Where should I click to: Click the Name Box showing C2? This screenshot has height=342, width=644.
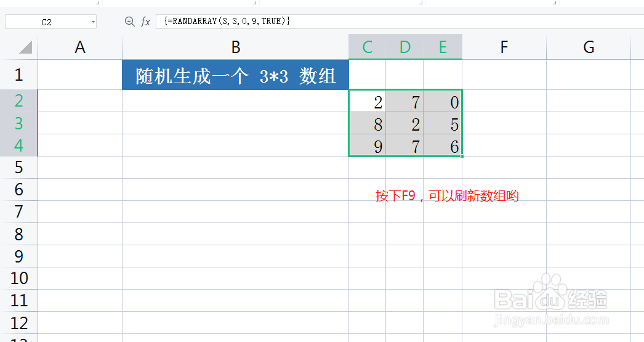(x=46, y=22)
